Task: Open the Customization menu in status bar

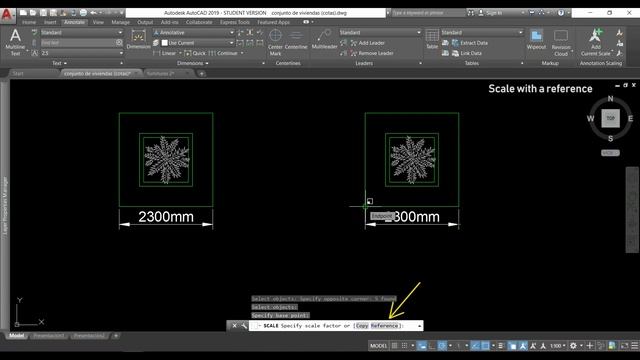Action: coord(635,345)
